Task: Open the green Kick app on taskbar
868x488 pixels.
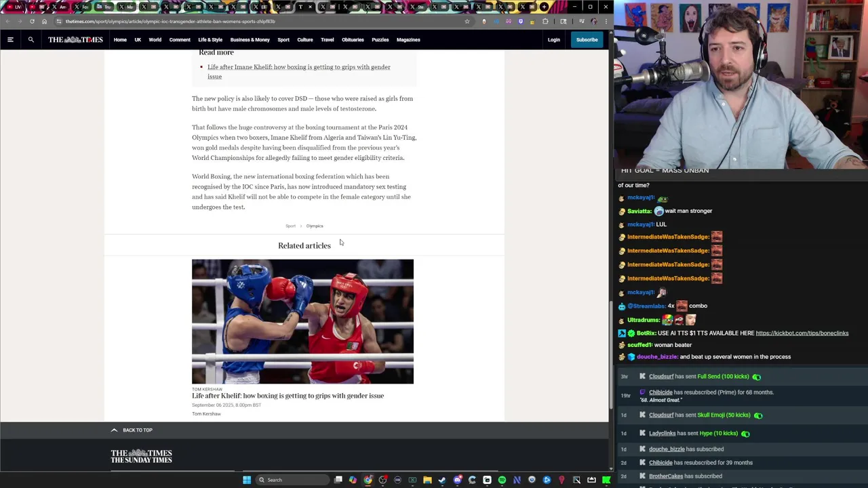Action: coord(606,480)
